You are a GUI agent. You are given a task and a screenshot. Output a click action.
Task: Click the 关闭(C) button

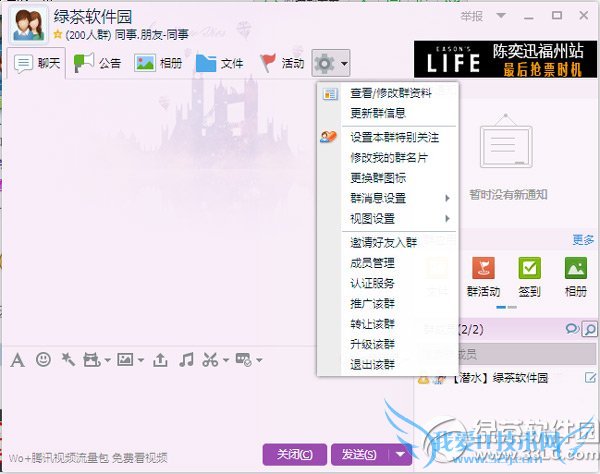295,454
